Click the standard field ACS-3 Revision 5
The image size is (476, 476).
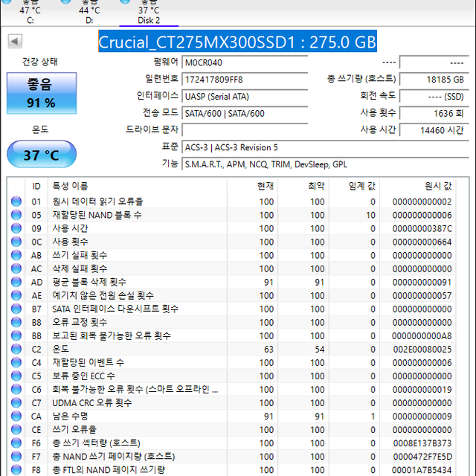coord(326,147)
